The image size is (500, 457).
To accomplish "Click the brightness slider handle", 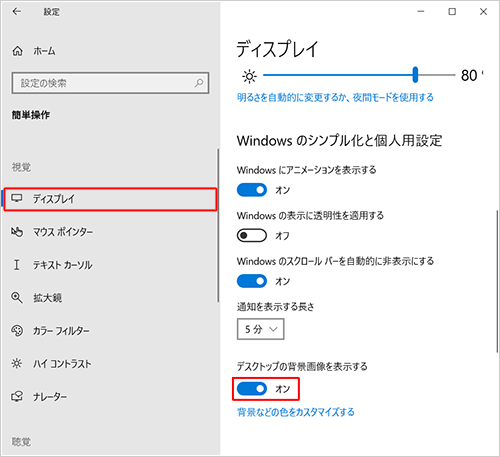I will pos(415,74).
